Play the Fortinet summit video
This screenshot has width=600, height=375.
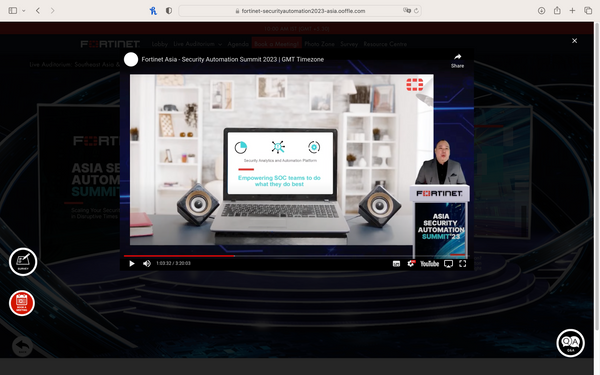(x=132, y=264)
